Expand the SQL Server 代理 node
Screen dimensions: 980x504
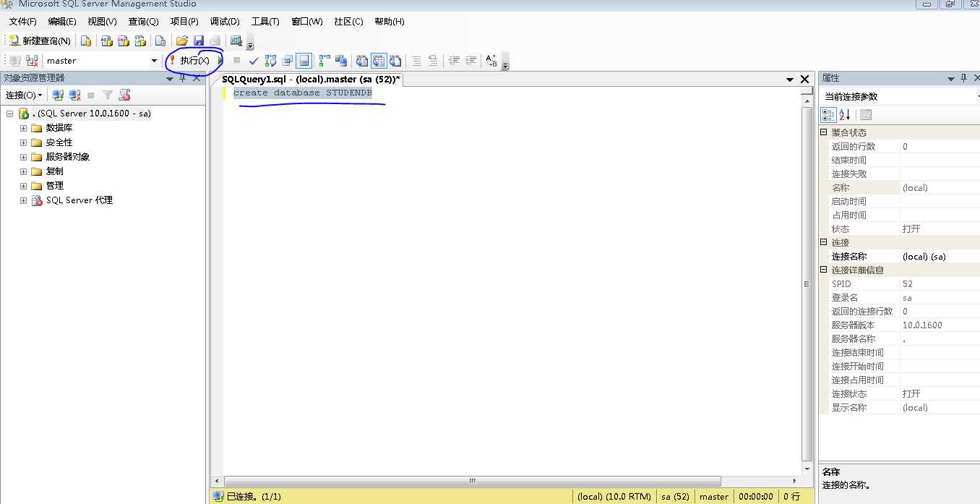coord(23,200)
